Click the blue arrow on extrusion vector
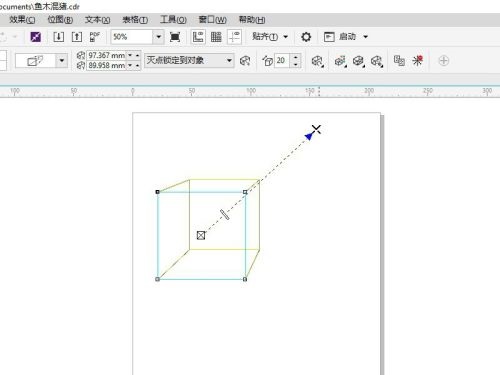This screenshot has width=500, height=375. click(x=309, y=136)
